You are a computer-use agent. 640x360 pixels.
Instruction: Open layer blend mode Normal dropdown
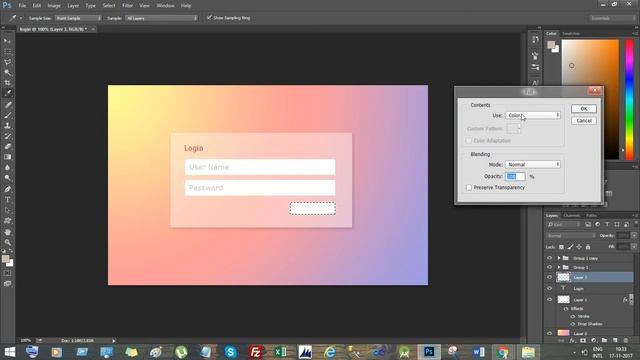click(x=571, y=236)
